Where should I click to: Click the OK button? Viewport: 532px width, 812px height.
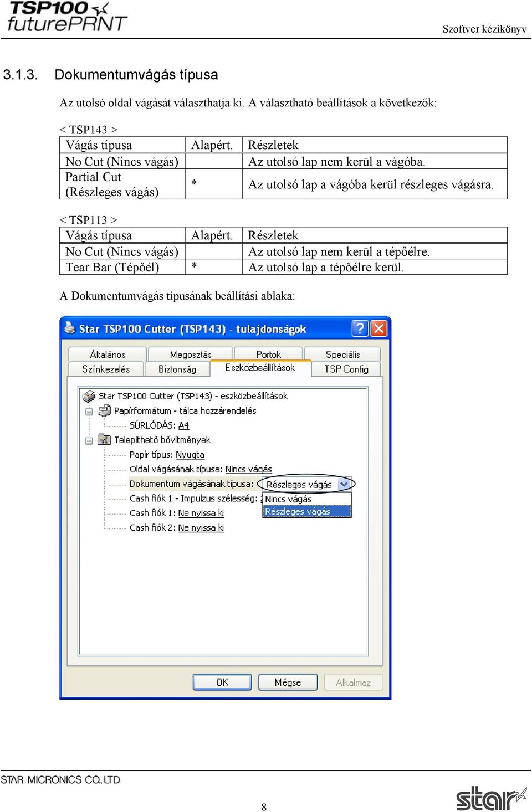tap(222, 682)
